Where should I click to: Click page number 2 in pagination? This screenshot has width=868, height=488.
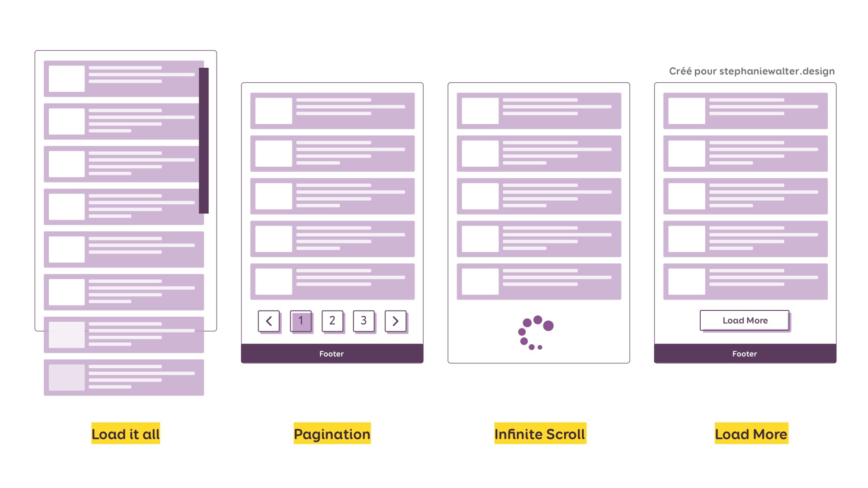click(x=332, y=321)
